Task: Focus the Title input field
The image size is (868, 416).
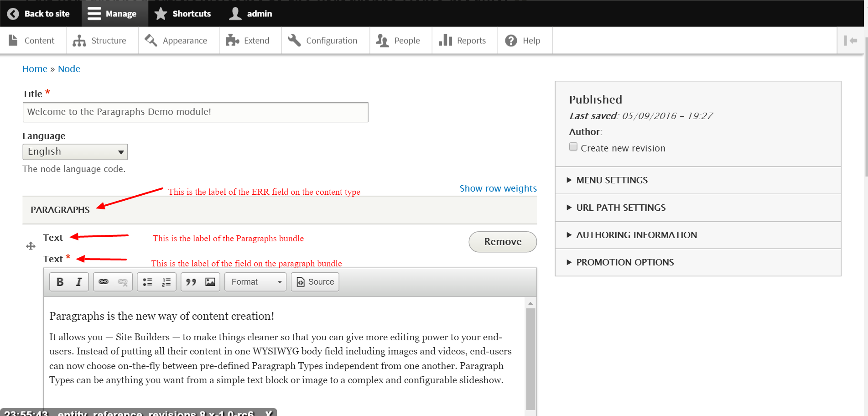Action: [195, 112]
